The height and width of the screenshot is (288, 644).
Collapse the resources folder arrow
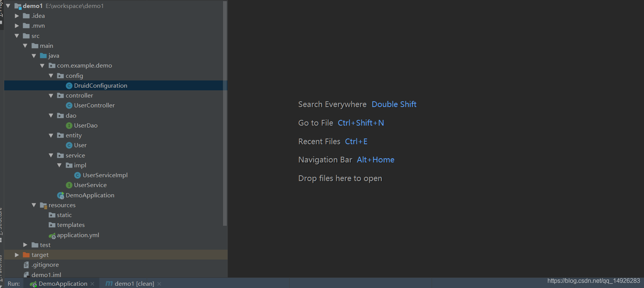pos(34,205)
